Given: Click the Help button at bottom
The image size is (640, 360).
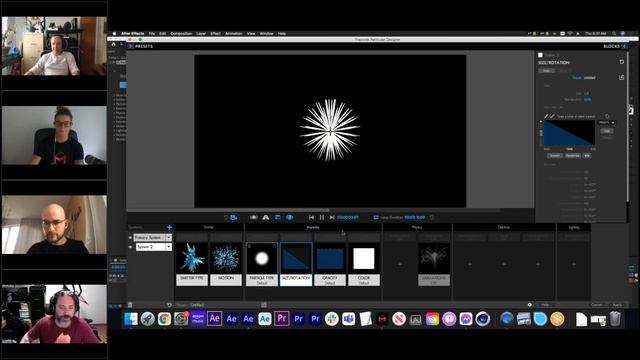Looking at the screenshot, I should pos(546,305).
